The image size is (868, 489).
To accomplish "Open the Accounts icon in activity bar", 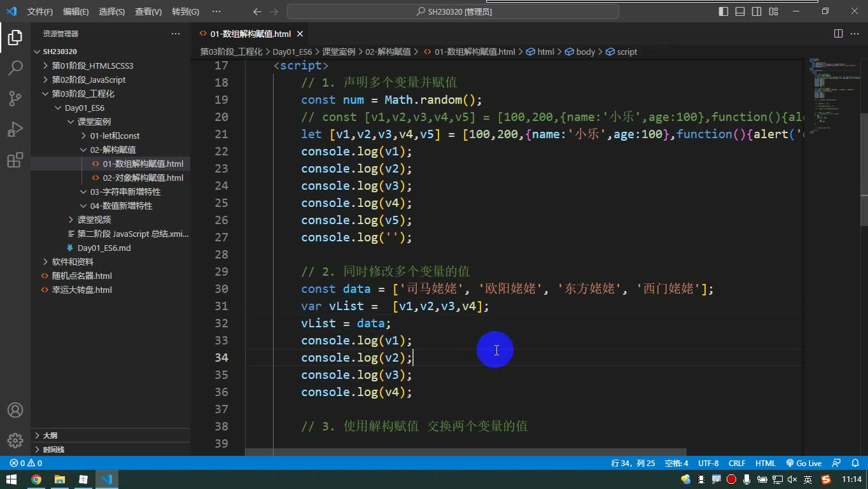I will [15, 410].
